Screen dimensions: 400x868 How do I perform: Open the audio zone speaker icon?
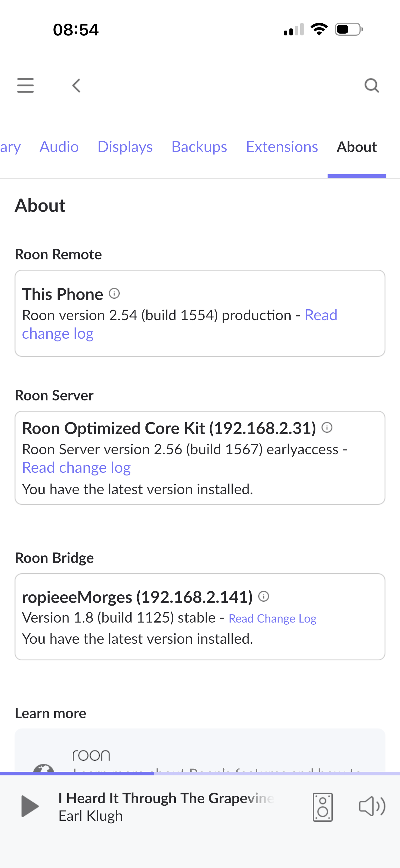click(322, 807)
